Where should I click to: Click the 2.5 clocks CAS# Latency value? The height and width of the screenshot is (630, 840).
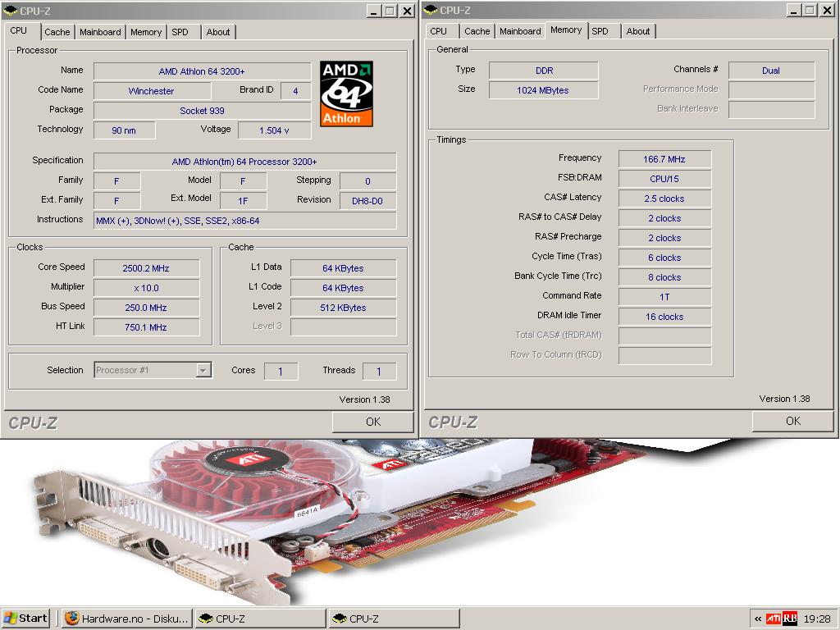pyautogui.click(x=664, y=199)
